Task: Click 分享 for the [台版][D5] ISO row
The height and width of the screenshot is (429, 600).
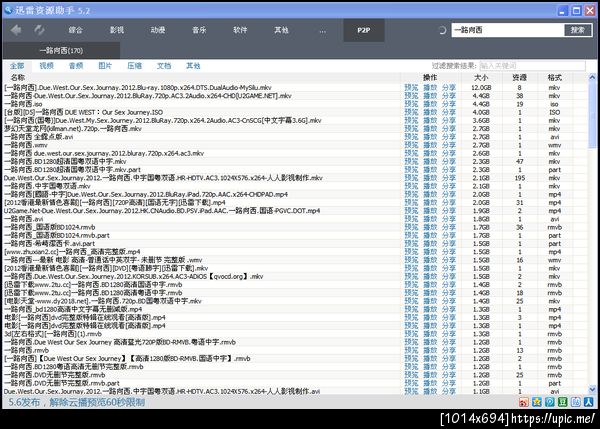Action: (x=449, y=112)
